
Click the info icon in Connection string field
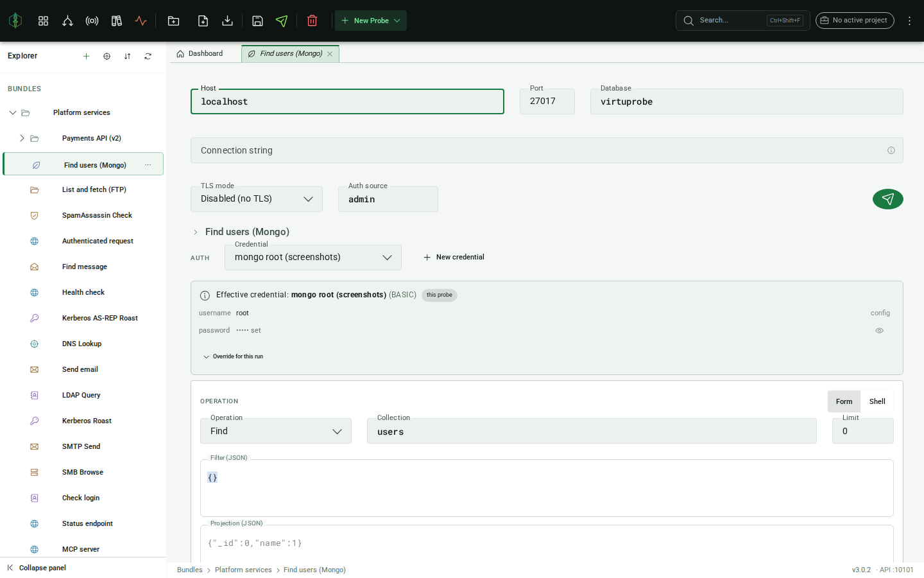891,150
